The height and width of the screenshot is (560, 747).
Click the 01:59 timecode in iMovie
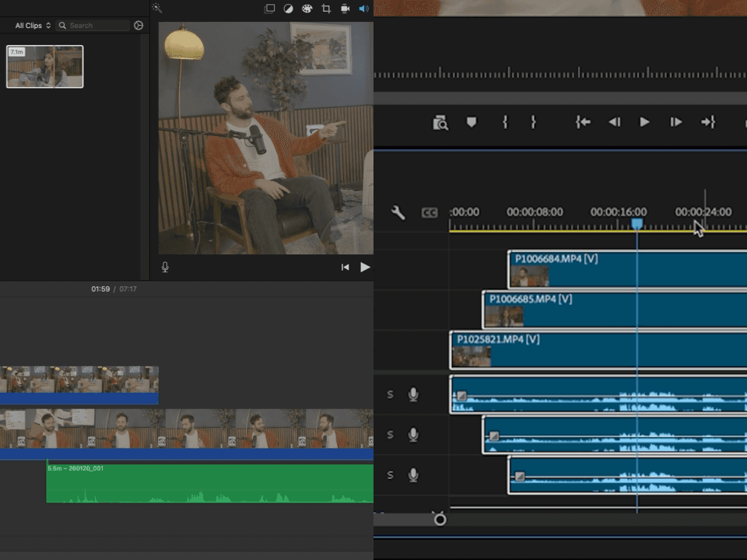pyautogui.click(x=100, y=289)
